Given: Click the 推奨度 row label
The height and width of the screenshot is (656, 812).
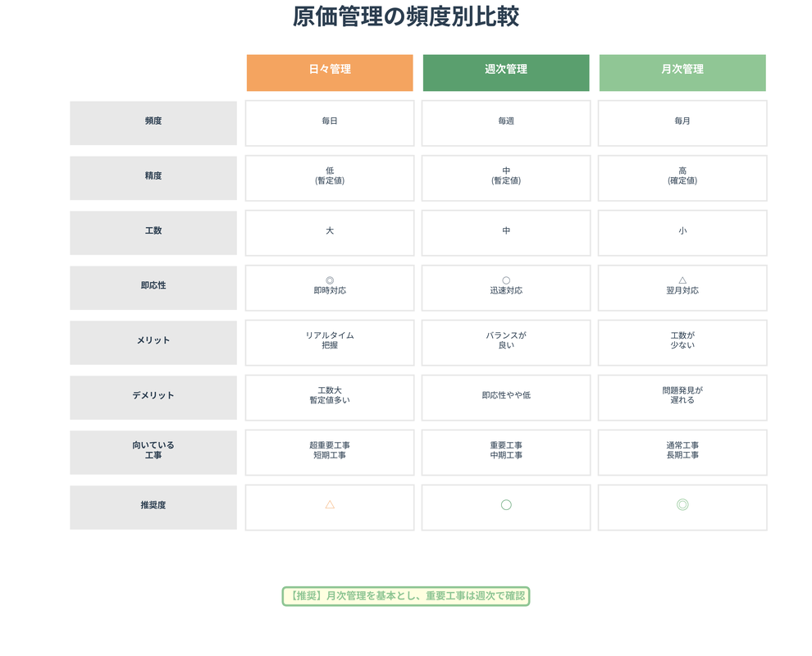Looking at the screenshot, I should pos(153,508).
